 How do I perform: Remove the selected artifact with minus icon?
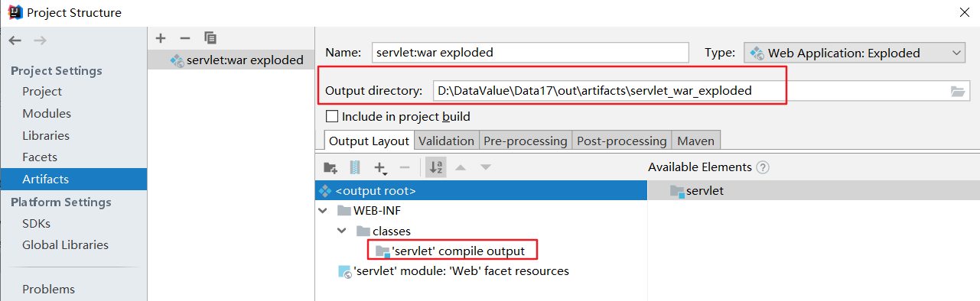click(184, 37)
